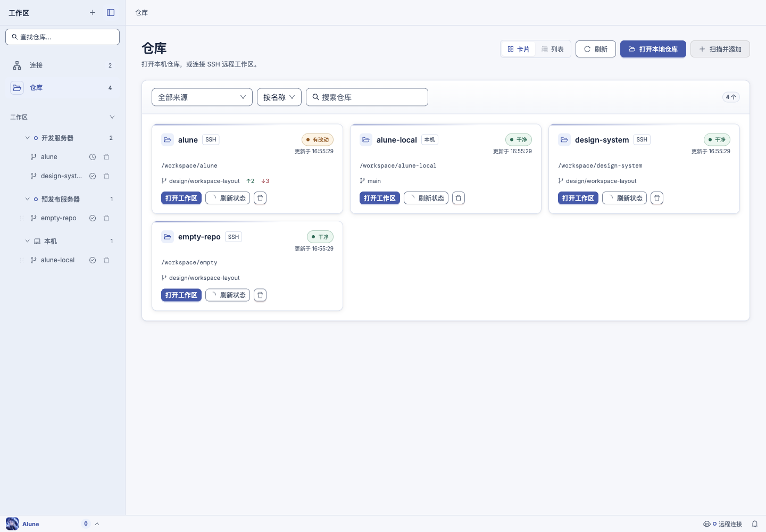This screenshot has height=532, width=766.
Task: Click the 有改动 status badge on alune card
Action: pos(318,139)
